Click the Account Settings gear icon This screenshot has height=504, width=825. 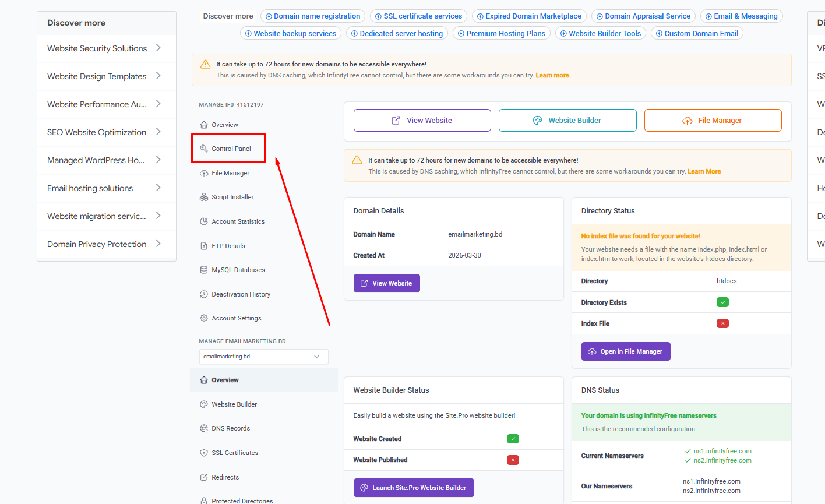tap(204, 318)
